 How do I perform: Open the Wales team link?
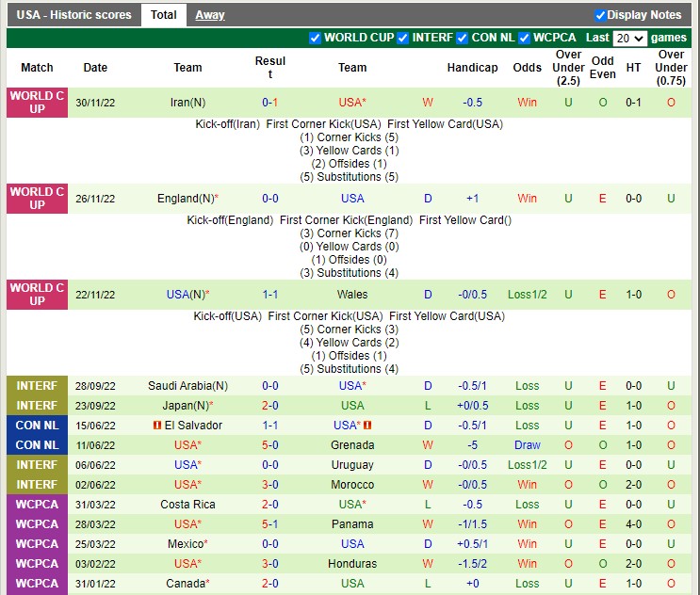pos(352,295)
